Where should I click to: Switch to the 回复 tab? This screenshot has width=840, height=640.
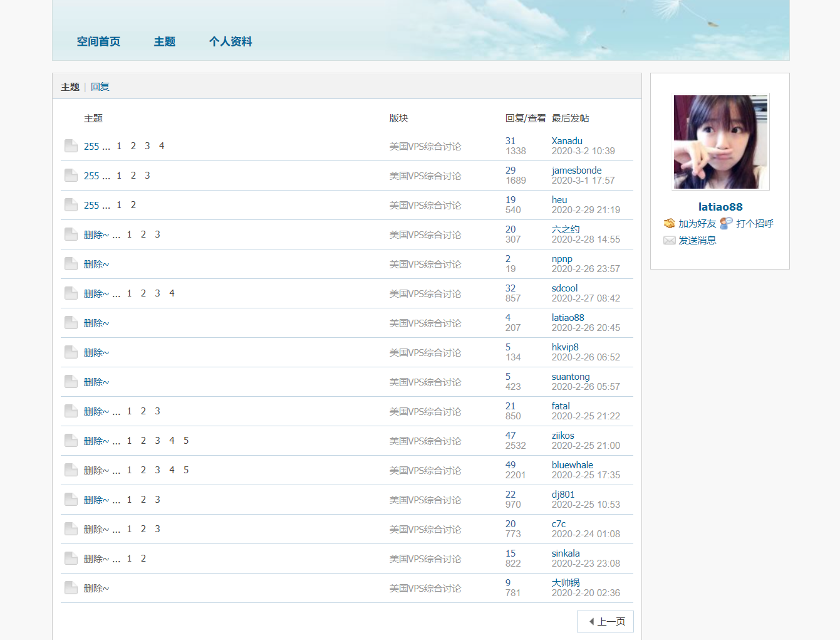(100, 87)
